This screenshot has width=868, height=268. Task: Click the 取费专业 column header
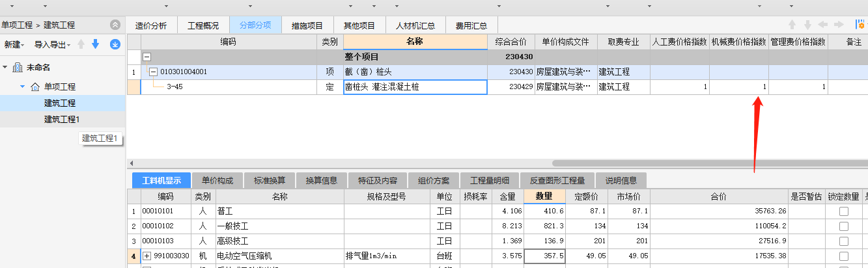pyautogui.click(x=623, y=42)
